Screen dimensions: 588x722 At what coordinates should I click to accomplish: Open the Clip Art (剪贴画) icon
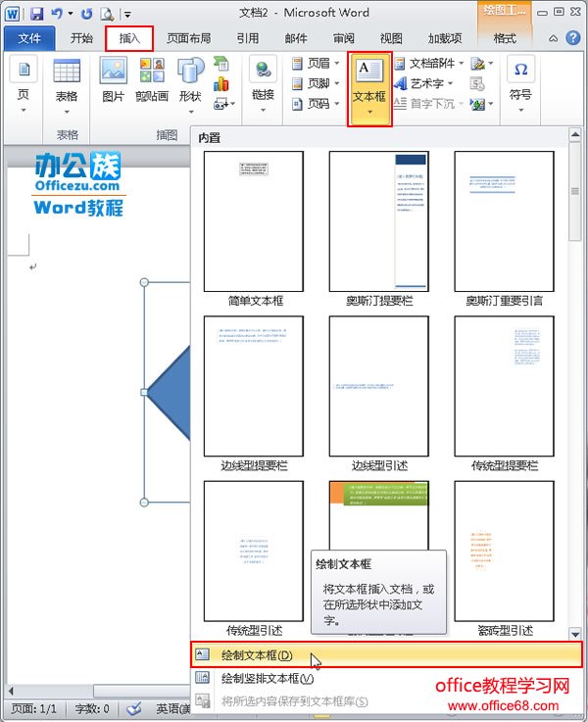click(152, 80)
